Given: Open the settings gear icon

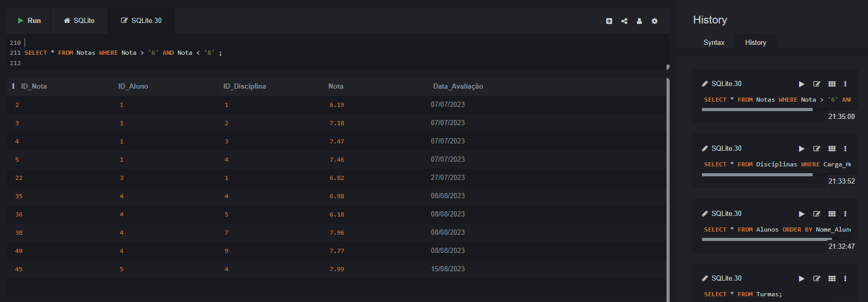Looking at the screenshot, I should [x=655, y=21].
